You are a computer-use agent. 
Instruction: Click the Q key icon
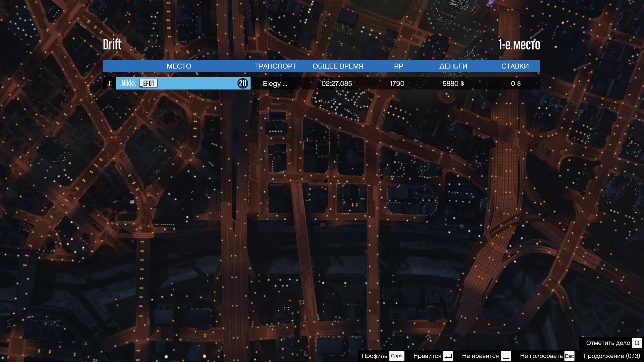[637, 343]
